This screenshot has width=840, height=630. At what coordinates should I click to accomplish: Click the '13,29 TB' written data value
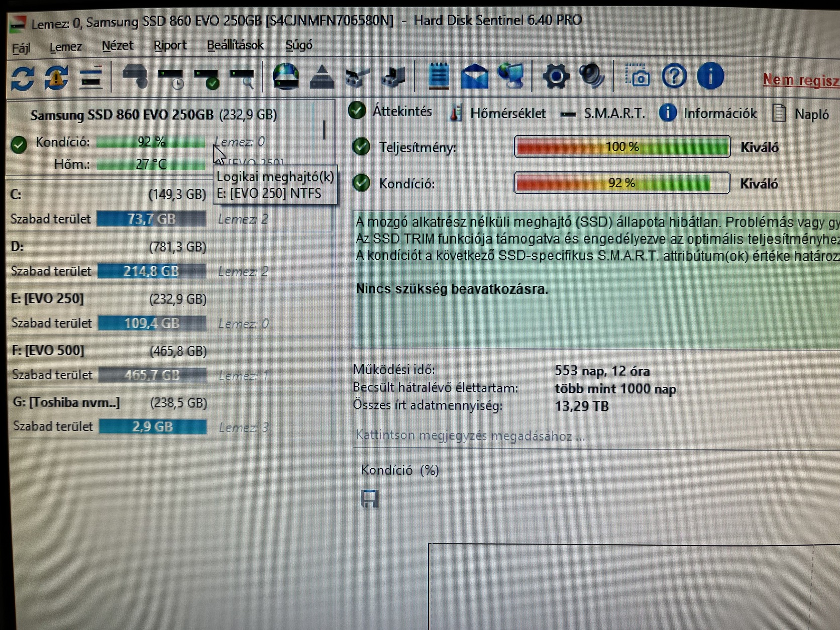tap(581, 405)
